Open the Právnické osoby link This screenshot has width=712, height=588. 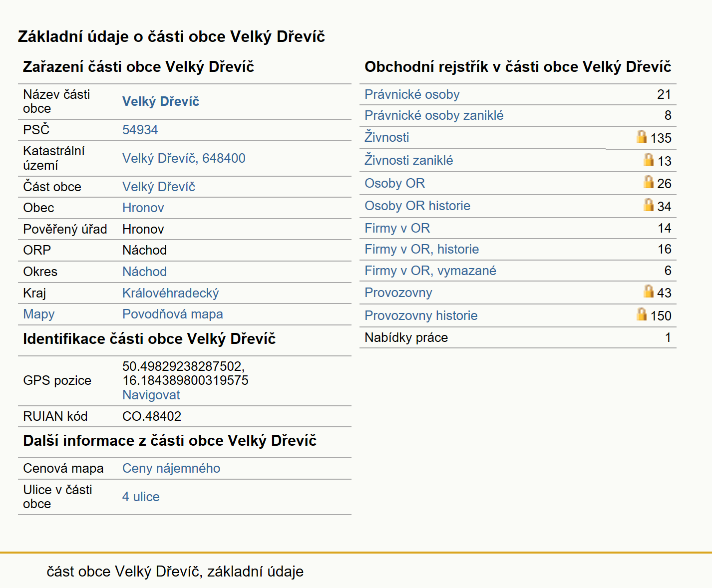[412, 94]
